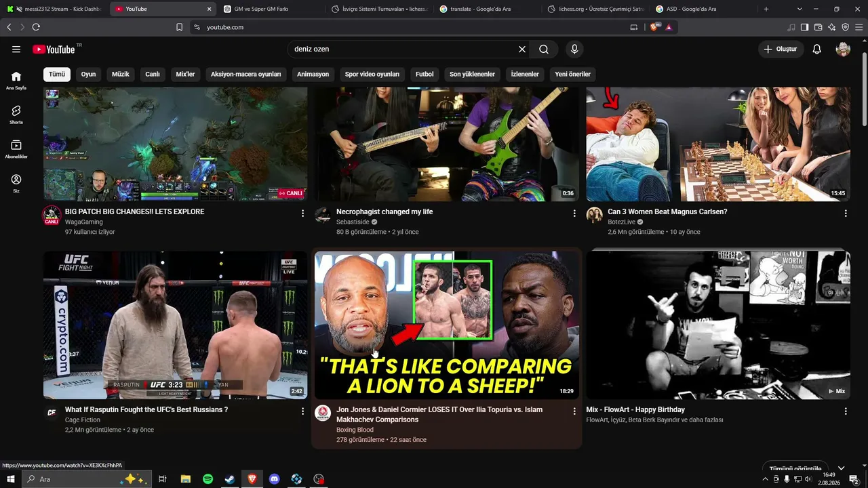Select the Animasyon filter chip

coord(313,75)
